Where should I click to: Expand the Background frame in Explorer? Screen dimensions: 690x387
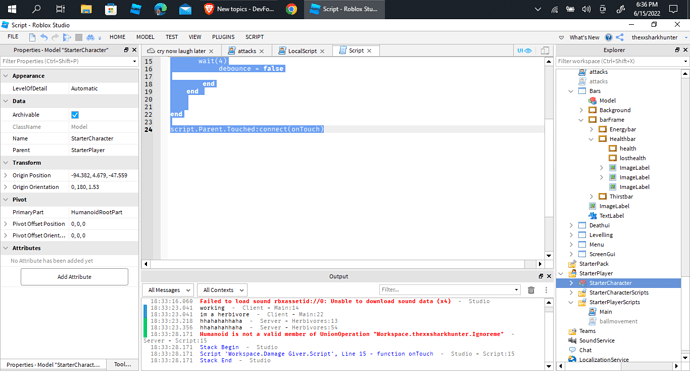581,110
